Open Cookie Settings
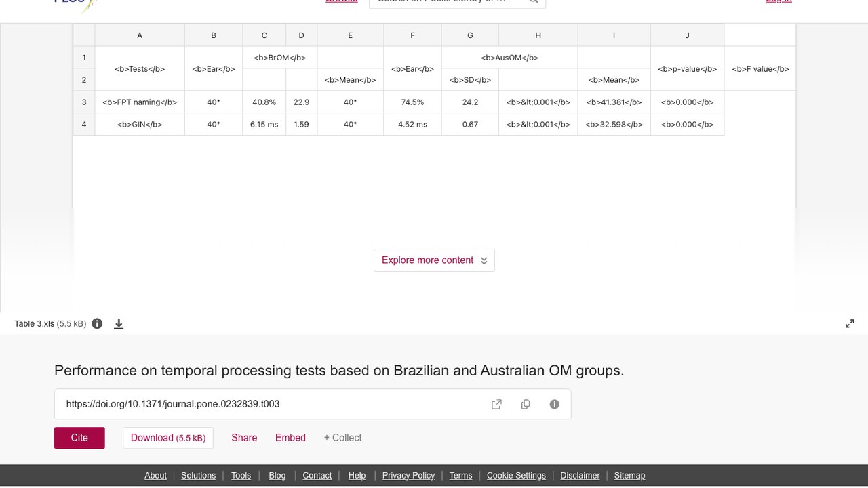 click(516, 476)
